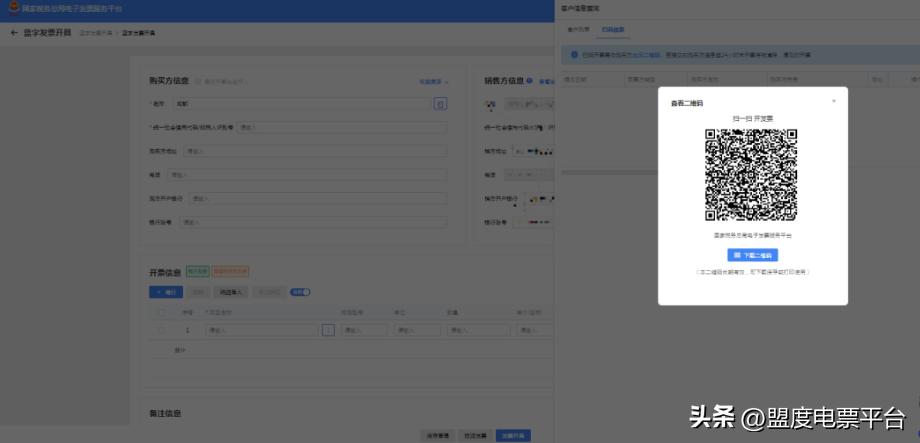The image size is (920, 443).
Task: Open the buyer lookup icon beside name field
Action: 441,104
